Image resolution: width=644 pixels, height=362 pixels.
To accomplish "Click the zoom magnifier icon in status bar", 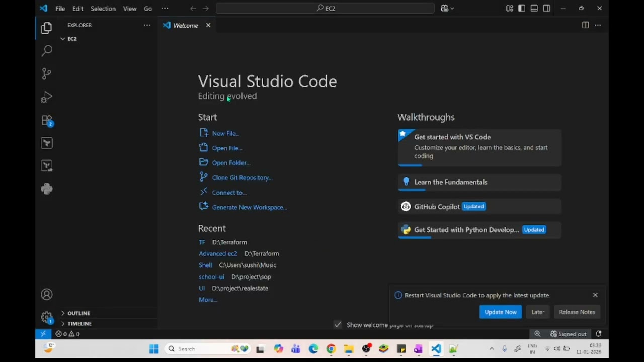I will 537,334.
